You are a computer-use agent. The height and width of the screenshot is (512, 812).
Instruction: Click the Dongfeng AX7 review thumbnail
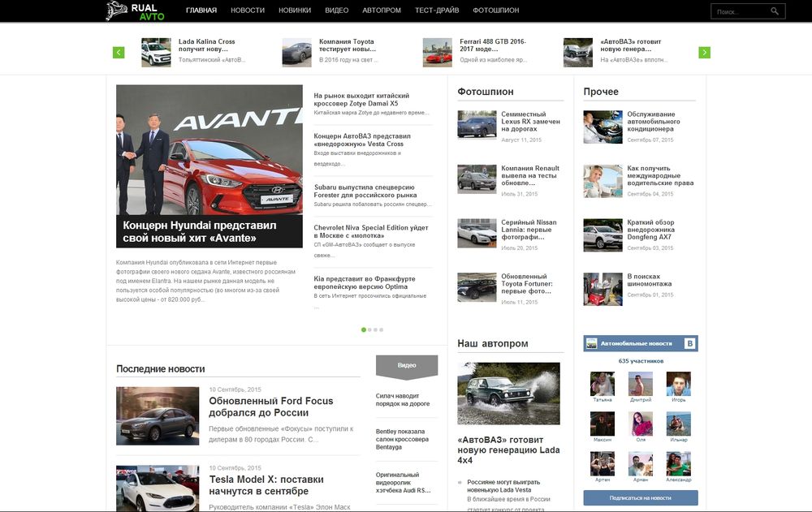pos(603,235)
